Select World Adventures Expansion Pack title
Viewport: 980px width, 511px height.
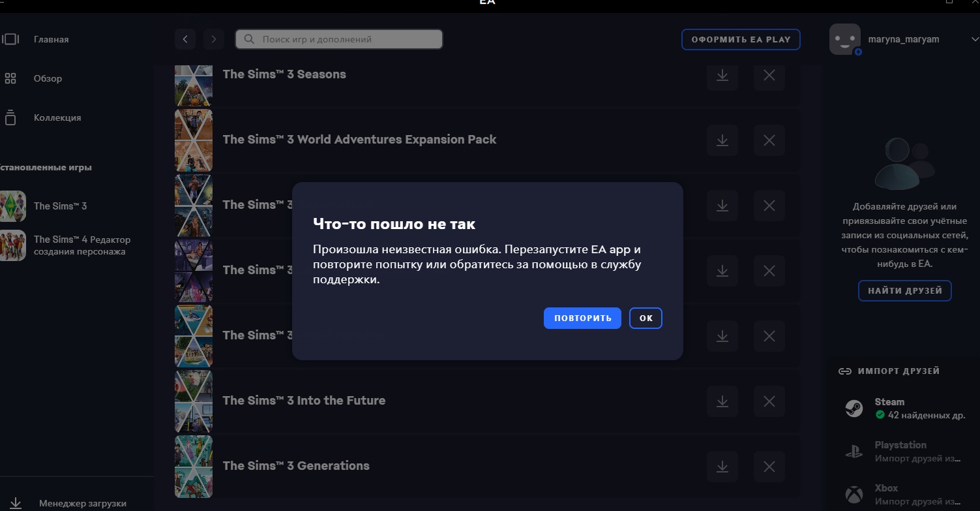(x=359, y=139)
